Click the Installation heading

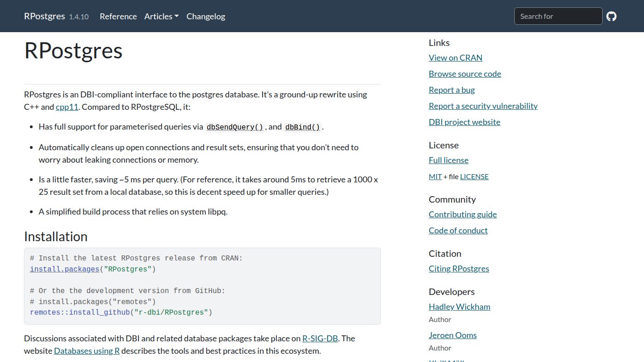56,237
